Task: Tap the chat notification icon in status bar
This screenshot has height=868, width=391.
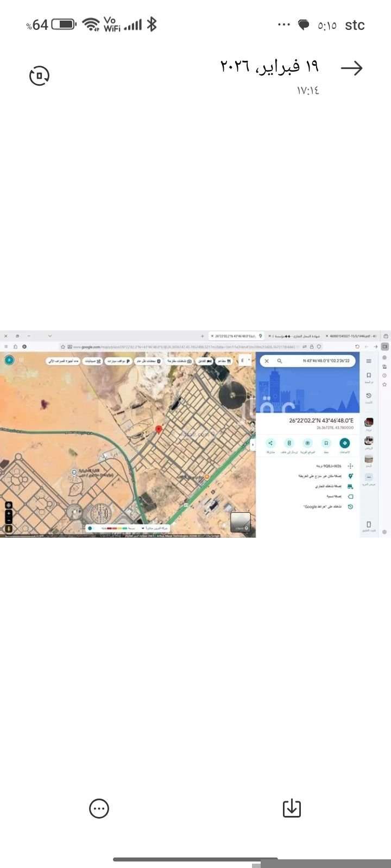Action: point(304,25)
